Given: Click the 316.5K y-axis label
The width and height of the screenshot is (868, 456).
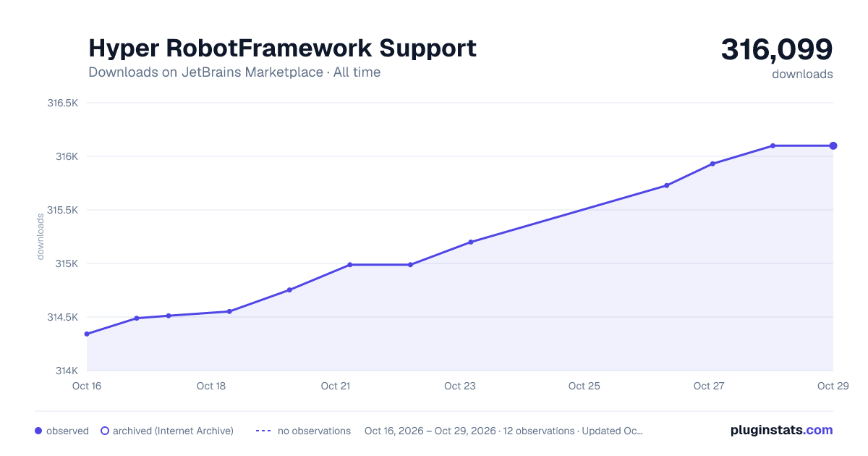Looking at the screenshot, I should (x=62, y=103).
